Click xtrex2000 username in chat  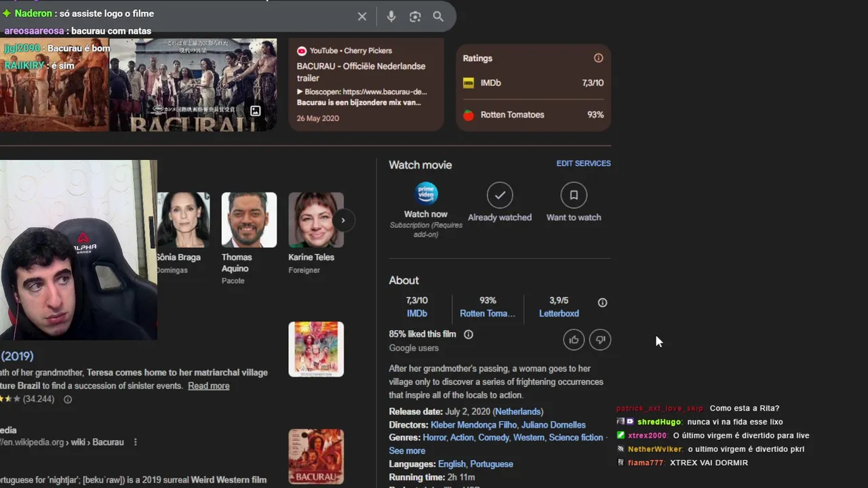pyautogui.click(x=647, y=436)
